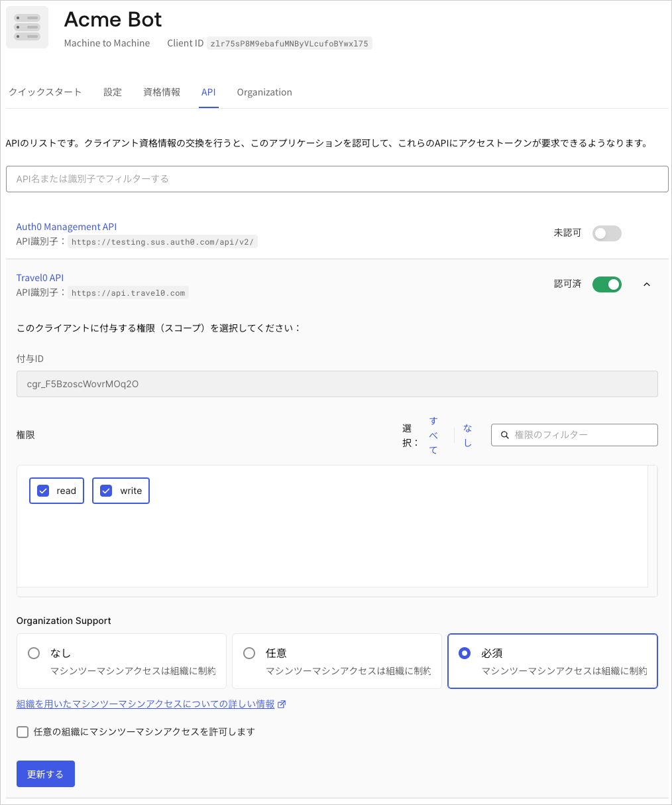Click the 付与ID field cgr_F5BzoscWovrMOq2O
The width and height of the screenshot is (672, 805).
coord(337,384)
